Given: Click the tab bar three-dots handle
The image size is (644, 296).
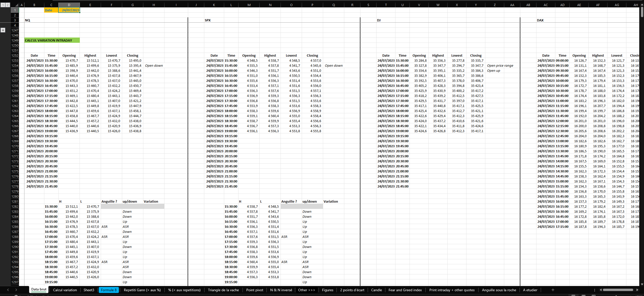Looking at the screenshot, I should pos(595,290).
